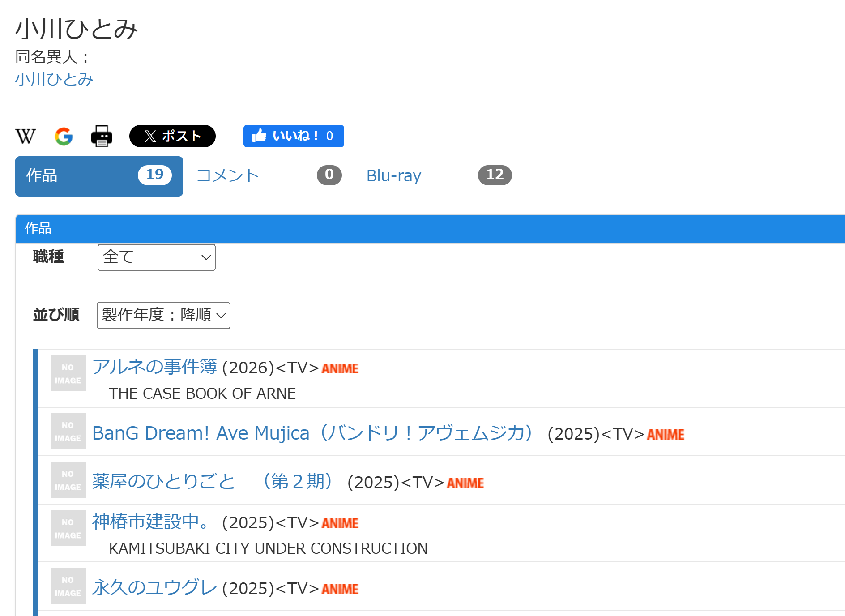The image size is (845, 616).
Task: Open 永久のユウグレ title link
Action: [154, 588]
